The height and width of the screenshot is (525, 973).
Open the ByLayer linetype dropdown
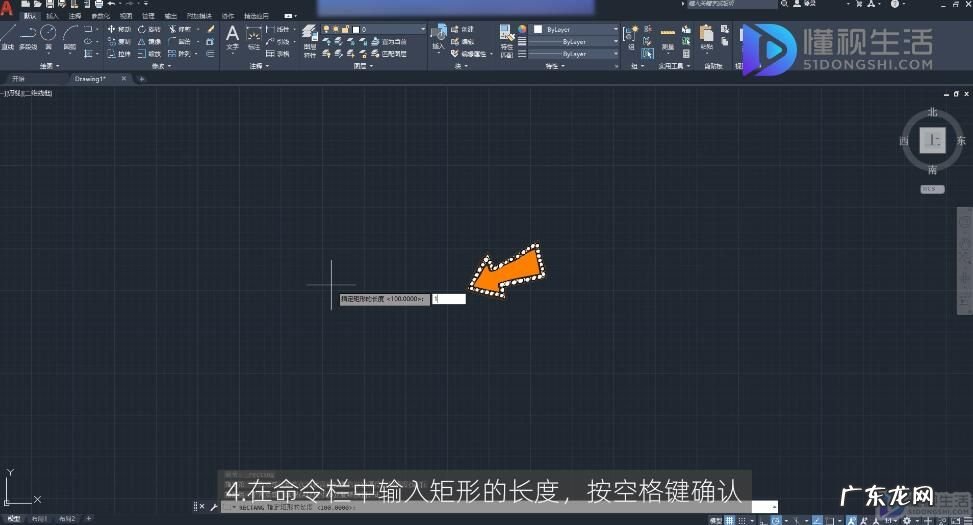(616, 54)
